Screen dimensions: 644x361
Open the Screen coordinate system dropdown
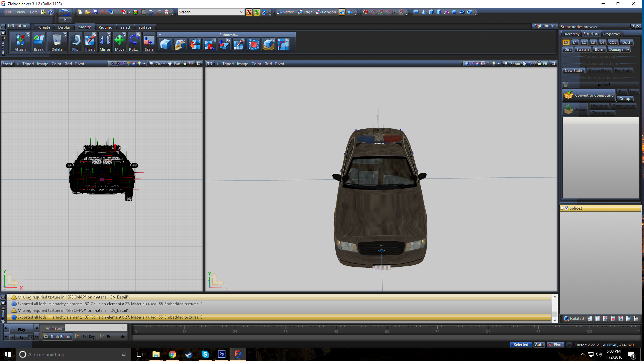coord(241,12)
